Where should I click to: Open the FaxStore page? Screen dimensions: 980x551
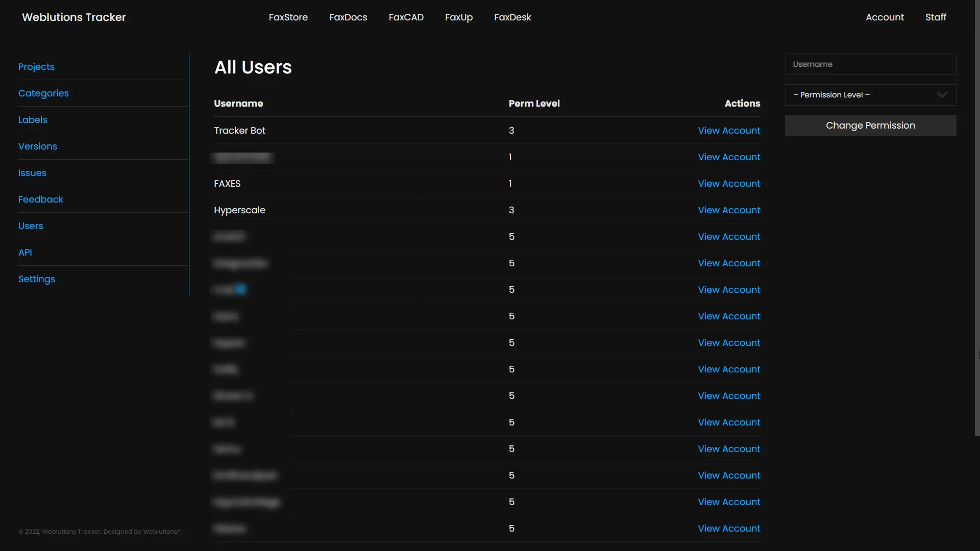point(288,17)
